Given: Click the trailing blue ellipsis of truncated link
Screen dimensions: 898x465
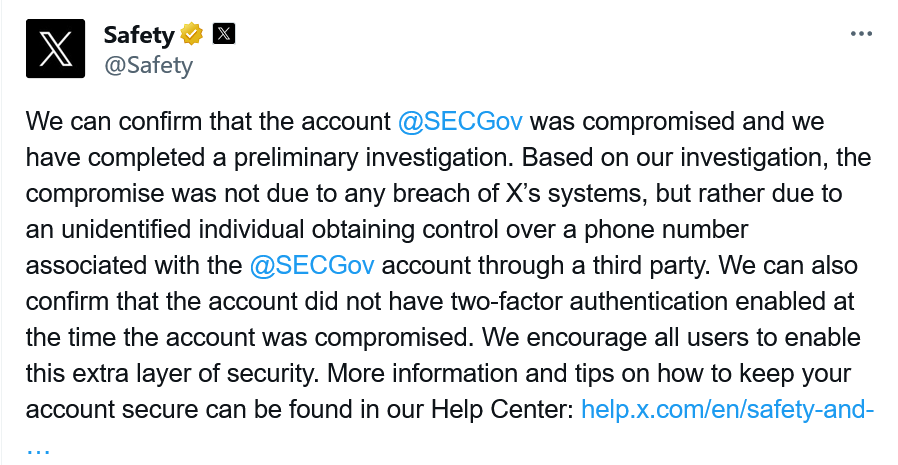Looking at the screenshot, I should 38,448.
